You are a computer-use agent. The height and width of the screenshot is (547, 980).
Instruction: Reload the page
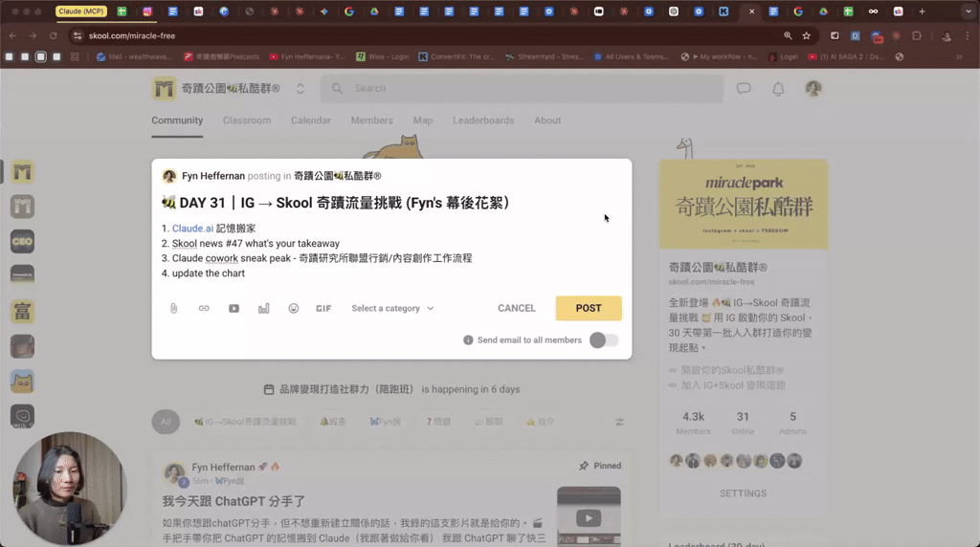point(54,36)
